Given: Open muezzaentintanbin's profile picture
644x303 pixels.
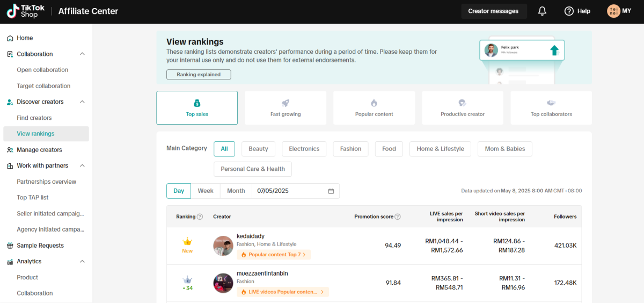Looking at the screenshot, I should tap(223, 283).
